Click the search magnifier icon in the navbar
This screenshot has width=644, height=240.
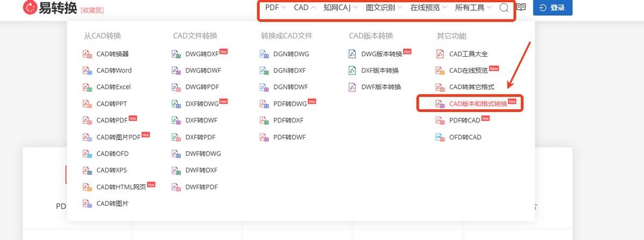pos(503,8)
